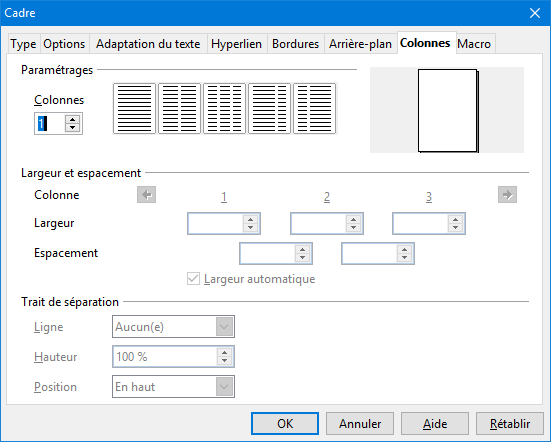Open the Arrière-plan tab
551x442 pixels.
point(360,44)
